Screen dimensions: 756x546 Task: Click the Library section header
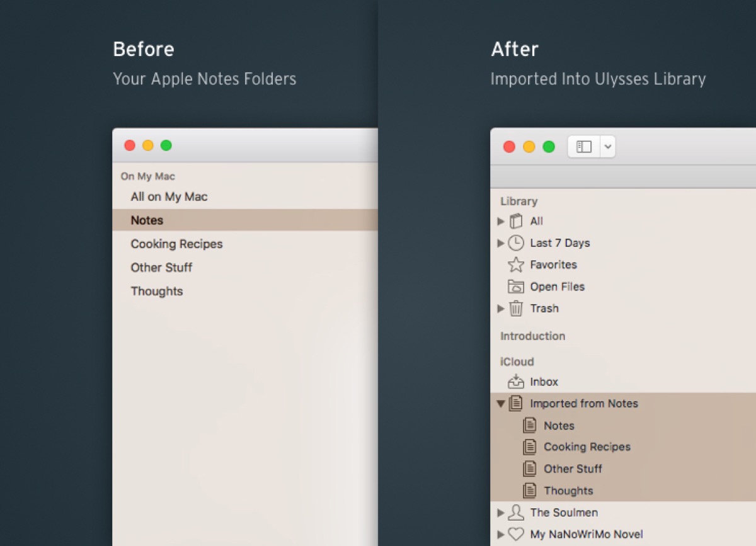pyautogui.click(x=518, y=202)
